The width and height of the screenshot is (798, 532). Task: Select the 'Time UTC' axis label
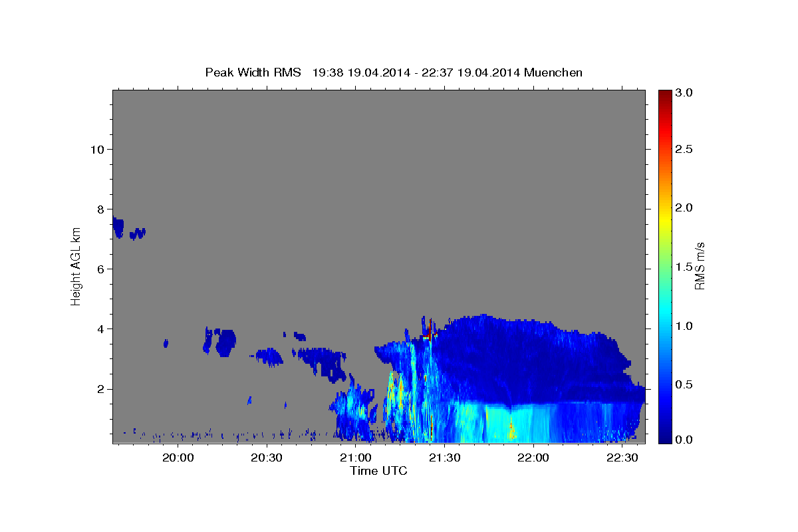coord(378,471)
